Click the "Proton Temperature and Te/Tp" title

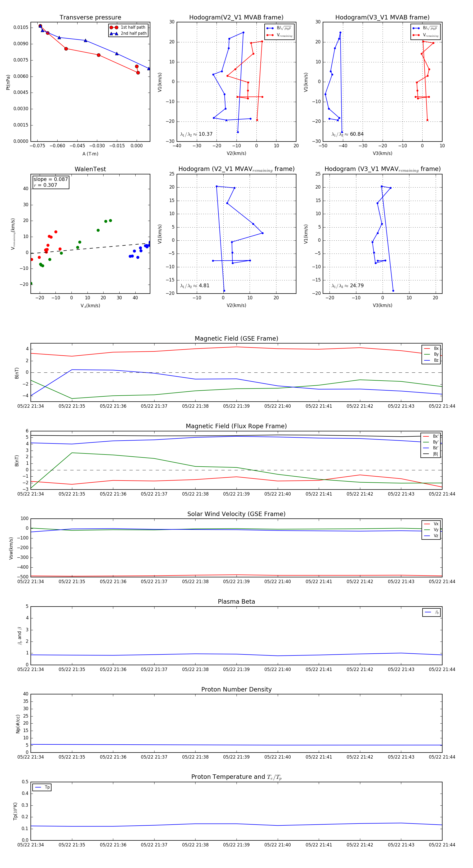point(236,777)
